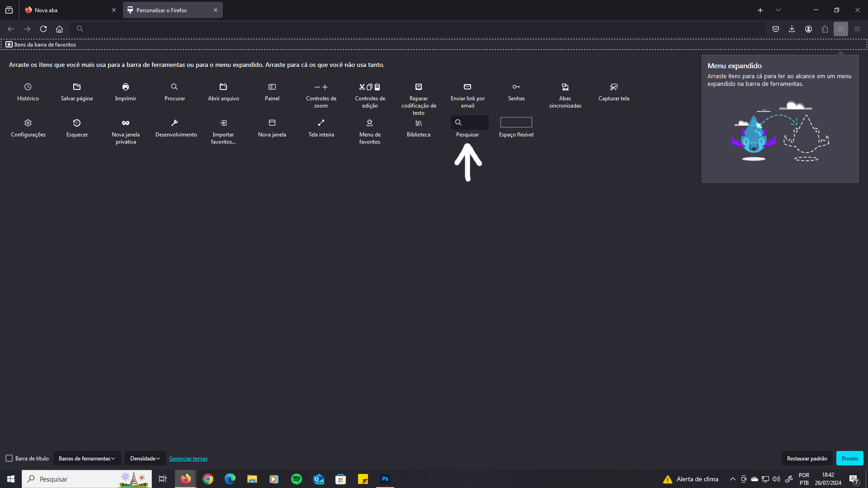
Task: Click the Restaurar padrão button
Action: point(807,458)
